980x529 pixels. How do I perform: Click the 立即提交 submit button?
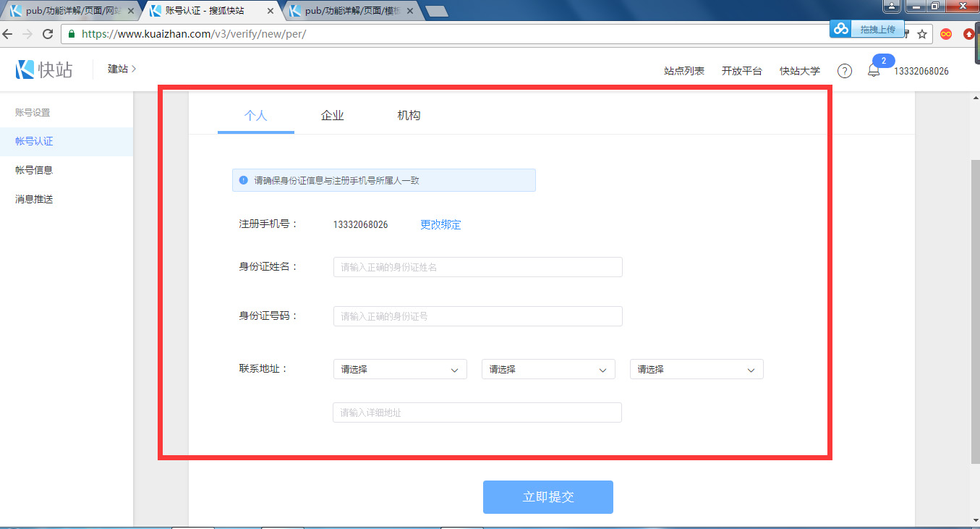[x=547, y=497]
